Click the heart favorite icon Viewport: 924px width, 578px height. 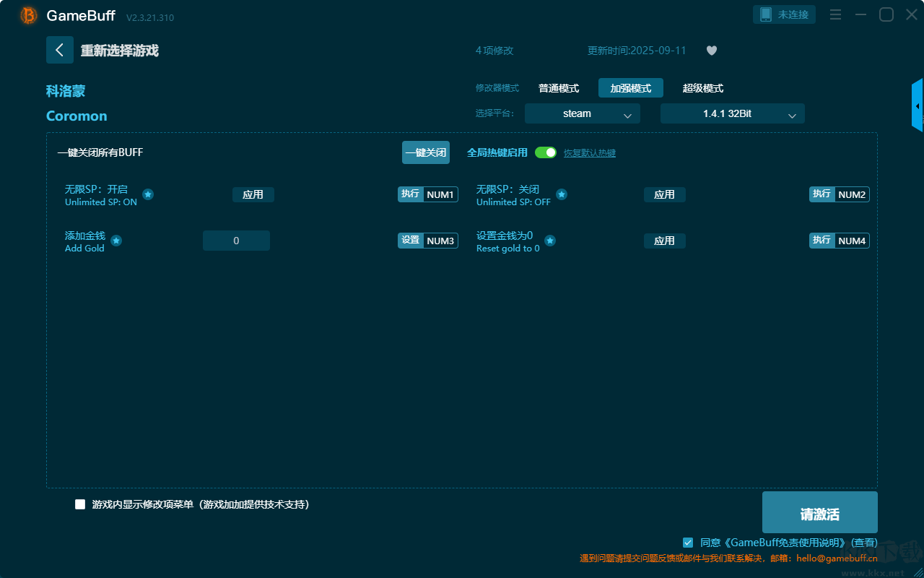coord(711,51)
